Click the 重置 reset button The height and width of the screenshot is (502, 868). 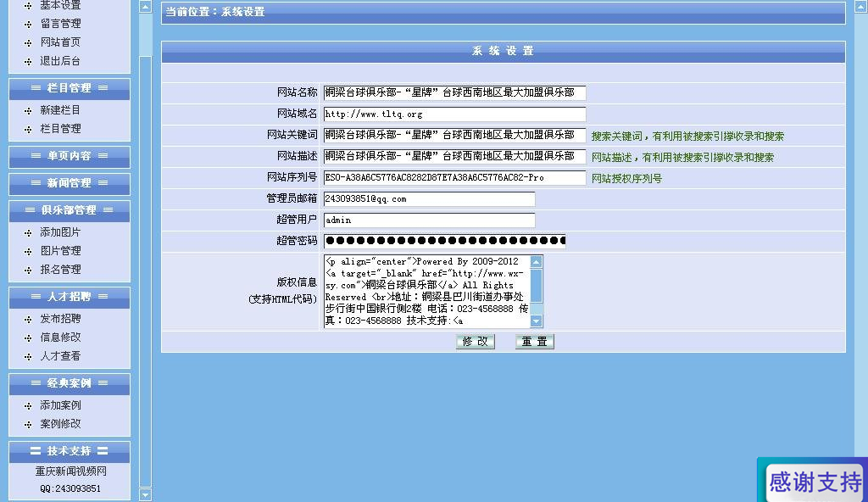pyautogui.click(x=534, y=342)
